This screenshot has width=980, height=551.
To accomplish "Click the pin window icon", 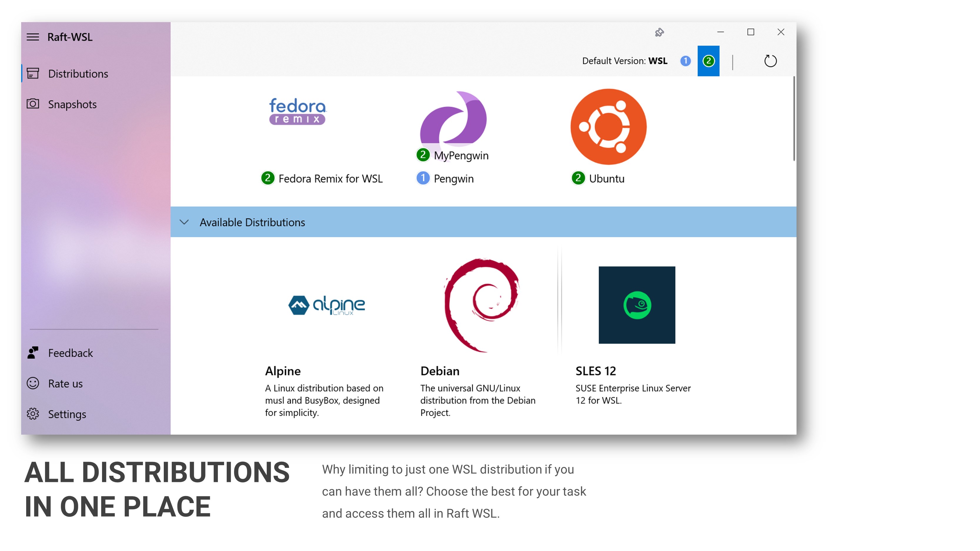I will (x=659, y=32).
